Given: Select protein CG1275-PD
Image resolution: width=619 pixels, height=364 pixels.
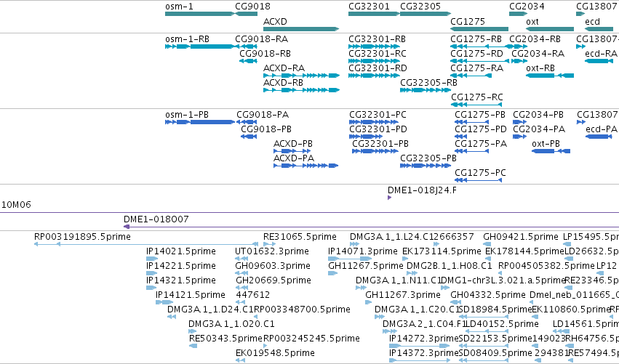Looking at the screenshot, I should pyautogui.click(x=460, y=137).
